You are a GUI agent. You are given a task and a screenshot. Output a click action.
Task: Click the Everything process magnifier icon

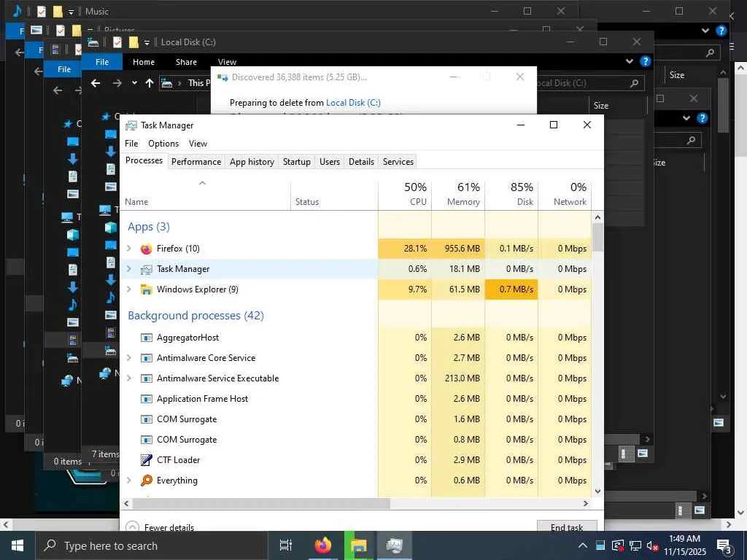click(146, 481)
